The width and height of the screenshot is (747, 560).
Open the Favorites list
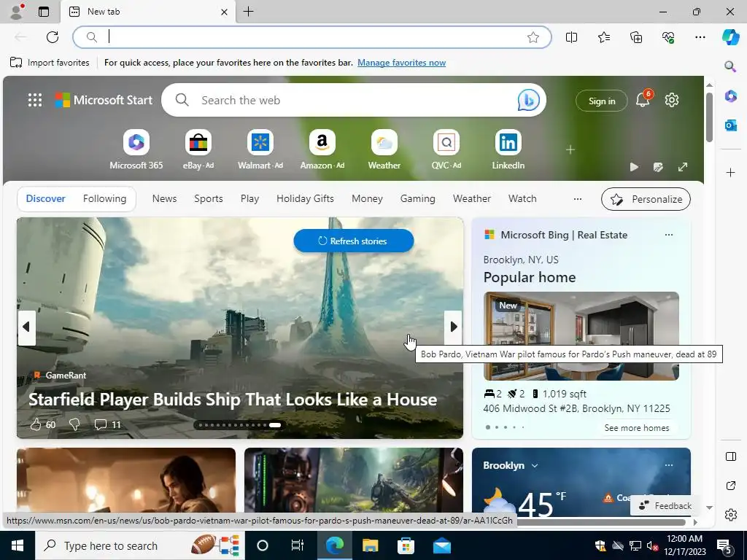tap(603, 37)
